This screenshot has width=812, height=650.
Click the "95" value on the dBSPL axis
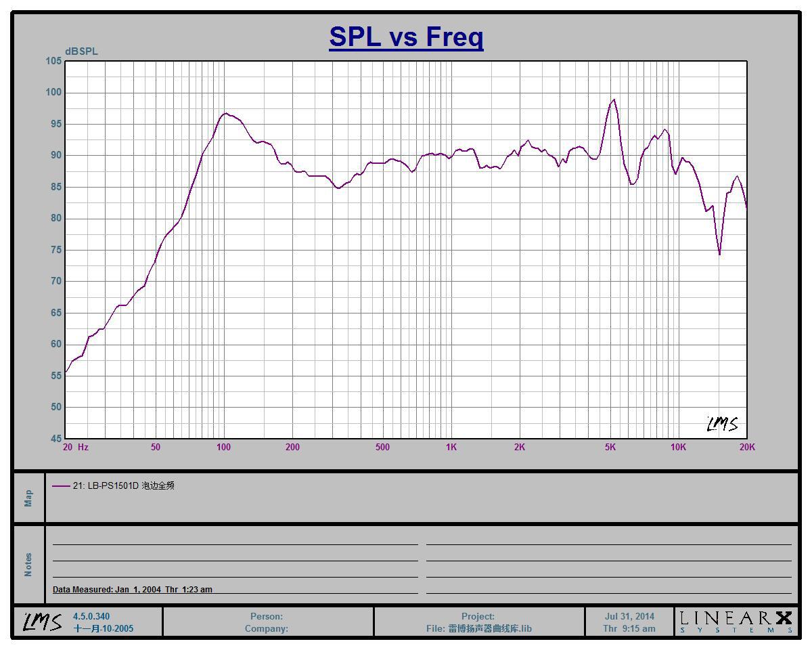coord(56,124)
